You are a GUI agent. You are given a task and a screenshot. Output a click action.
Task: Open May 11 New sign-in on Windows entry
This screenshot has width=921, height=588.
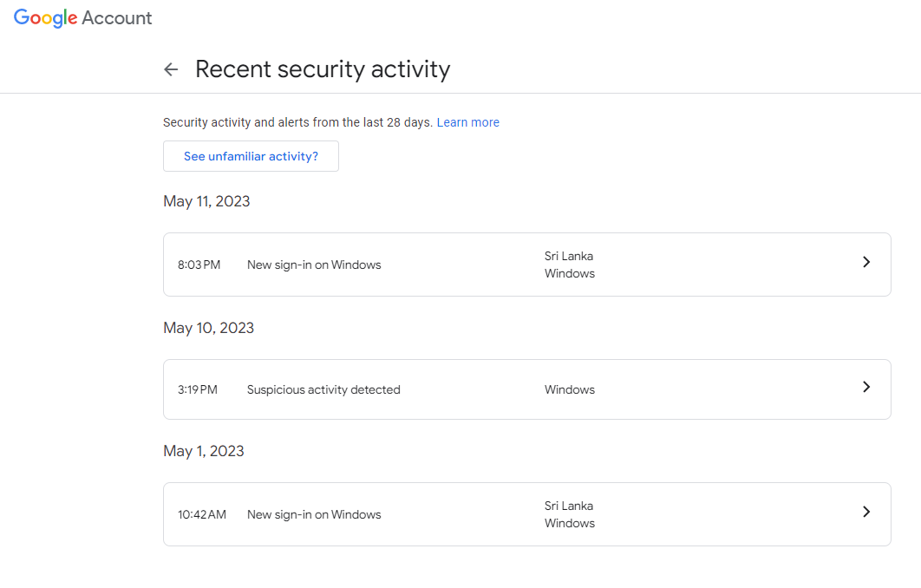(527, 265)
